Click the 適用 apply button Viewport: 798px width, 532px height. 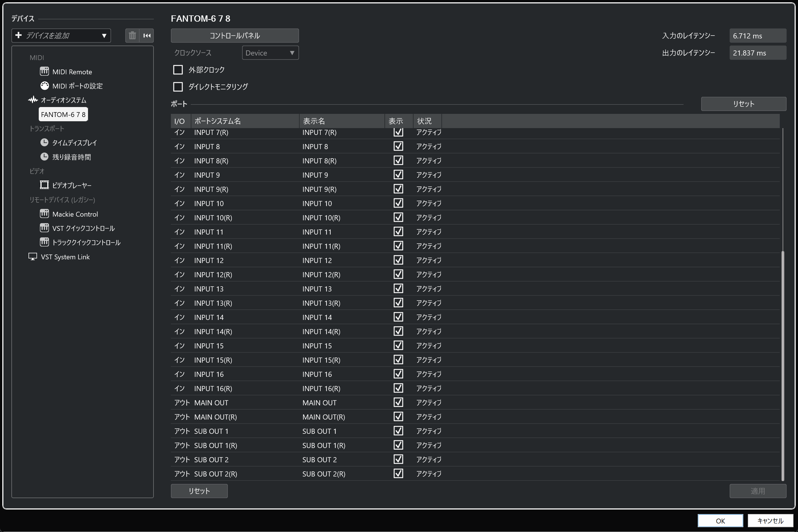click(758, 491)
